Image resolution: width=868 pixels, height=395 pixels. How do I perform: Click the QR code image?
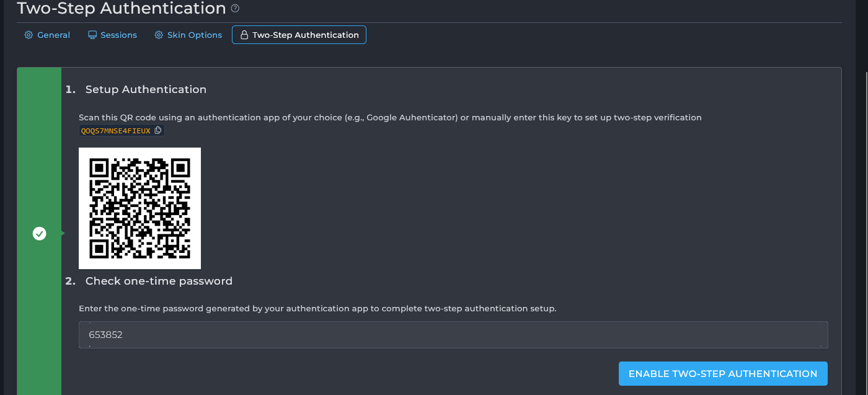(x=139, y=208)
